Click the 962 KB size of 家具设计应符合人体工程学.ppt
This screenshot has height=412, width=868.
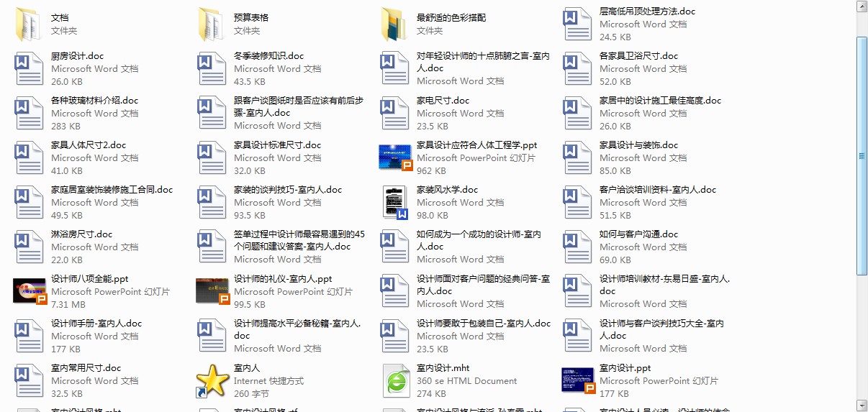pyautogui.click(x=431, y=171)
